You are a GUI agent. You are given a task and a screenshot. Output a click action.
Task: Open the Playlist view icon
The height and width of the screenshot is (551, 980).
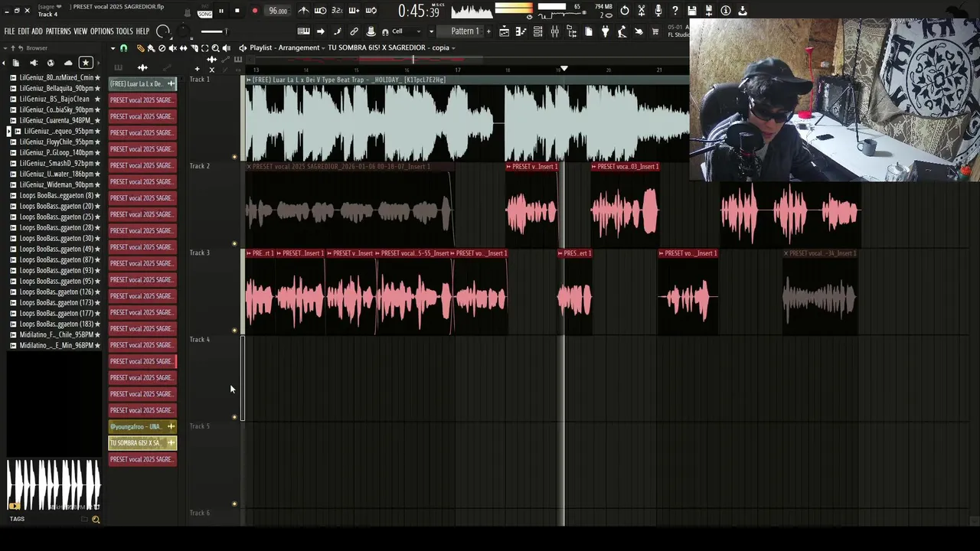(505, 31)
